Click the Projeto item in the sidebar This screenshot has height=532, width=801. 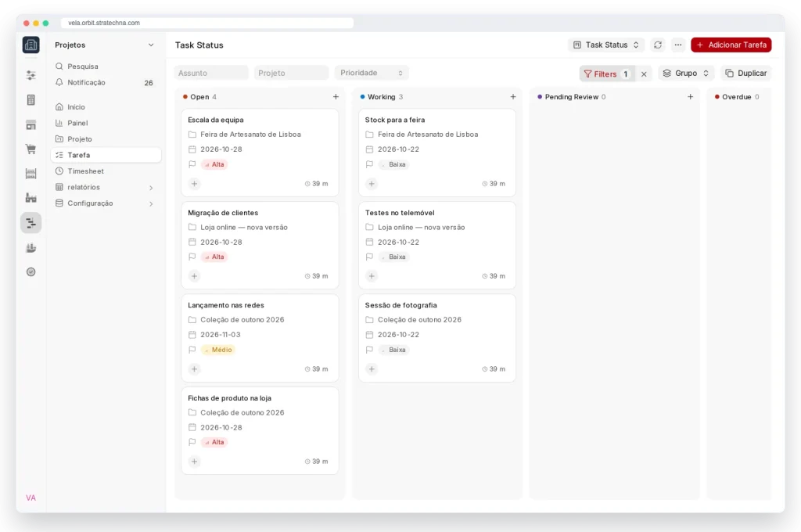tap(106, 139)
